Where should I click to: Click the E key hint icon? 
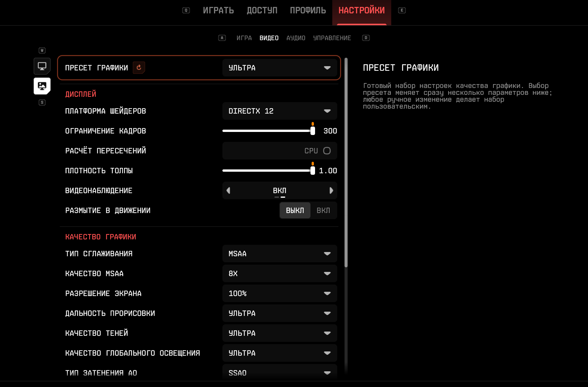(x=402, y=10)
